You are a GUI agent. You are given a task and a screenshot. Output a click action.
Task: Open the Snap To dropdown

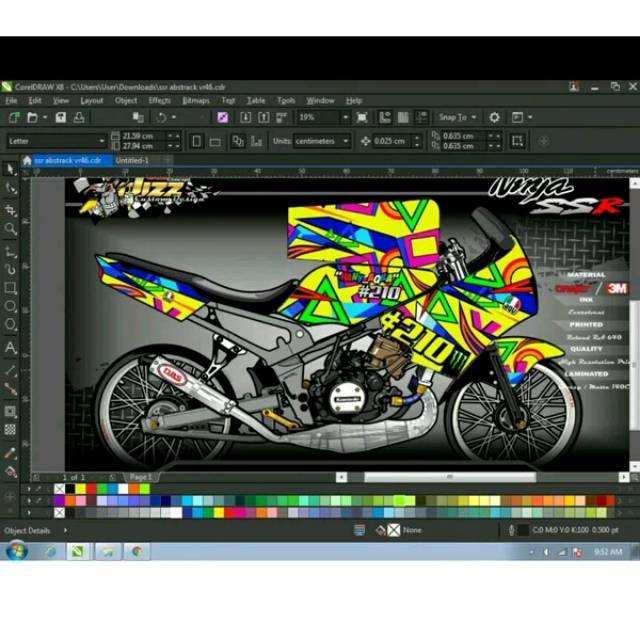click(x=458, y=118)
